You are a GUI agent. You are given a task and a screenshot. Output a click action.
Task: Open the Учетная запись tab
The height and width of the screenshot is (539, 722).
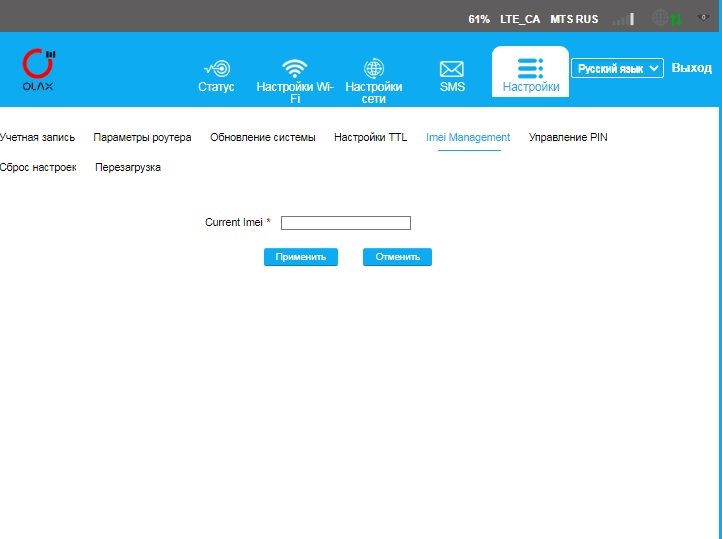click(37, 137)
